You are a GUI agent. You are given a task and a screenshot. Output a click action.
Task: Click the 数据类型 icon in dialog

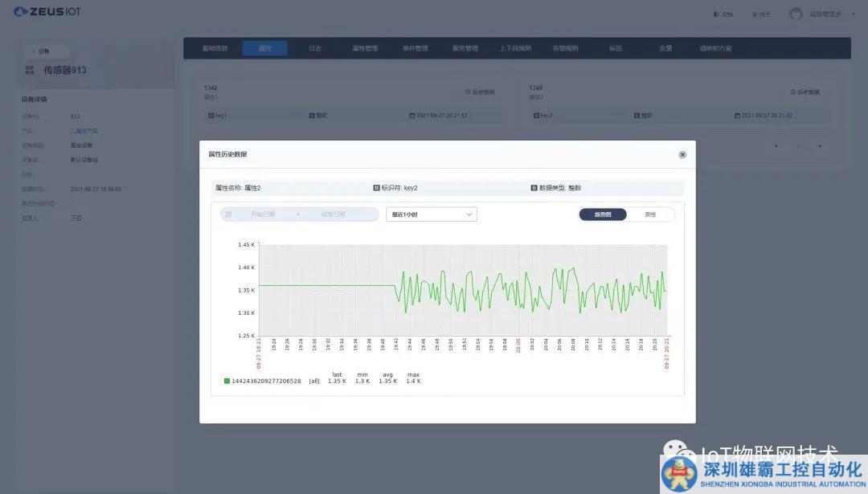[x=534, y=188]
